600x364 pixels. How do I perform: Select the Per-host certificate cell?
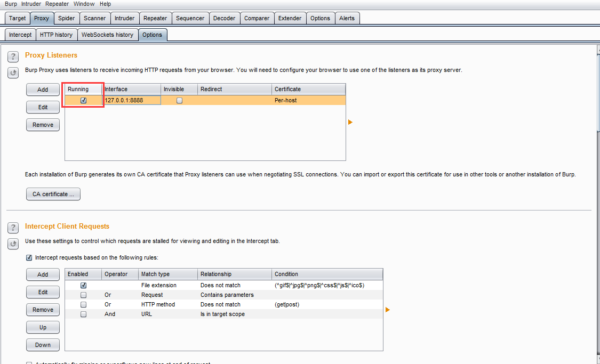point(308,101)
